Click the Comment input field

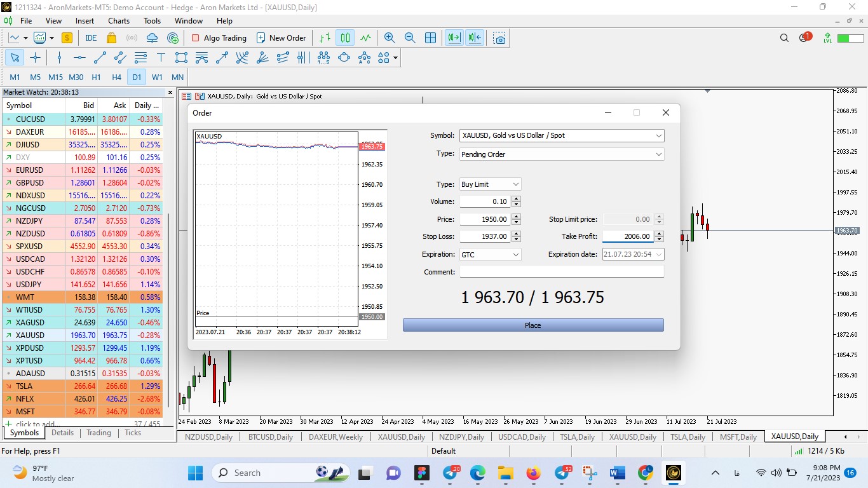[x=562, y=272]
